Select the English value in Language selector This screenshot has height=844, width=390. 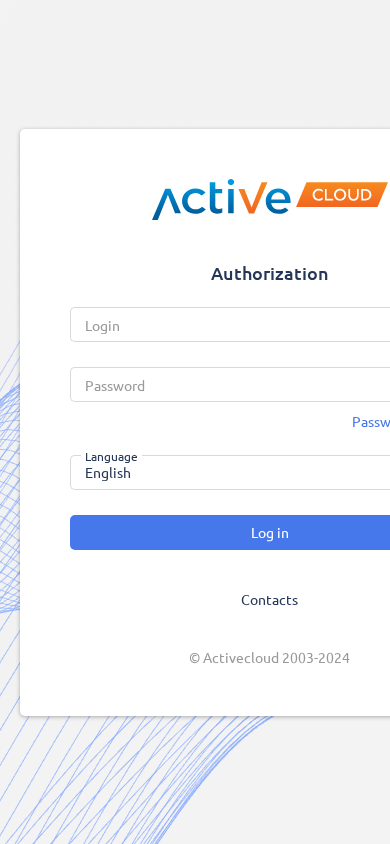point(108,473)
